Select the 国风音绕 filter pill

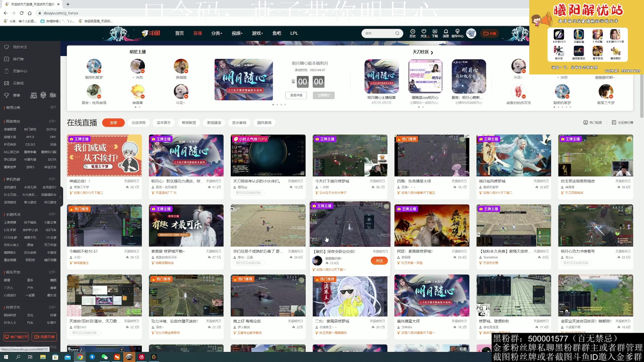pos(264,123)
